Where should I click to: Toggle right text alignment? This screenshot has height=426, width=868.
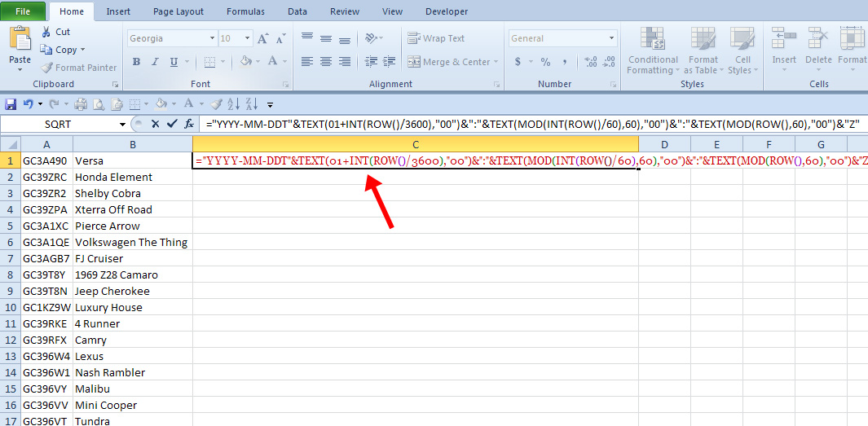(344, 61)
